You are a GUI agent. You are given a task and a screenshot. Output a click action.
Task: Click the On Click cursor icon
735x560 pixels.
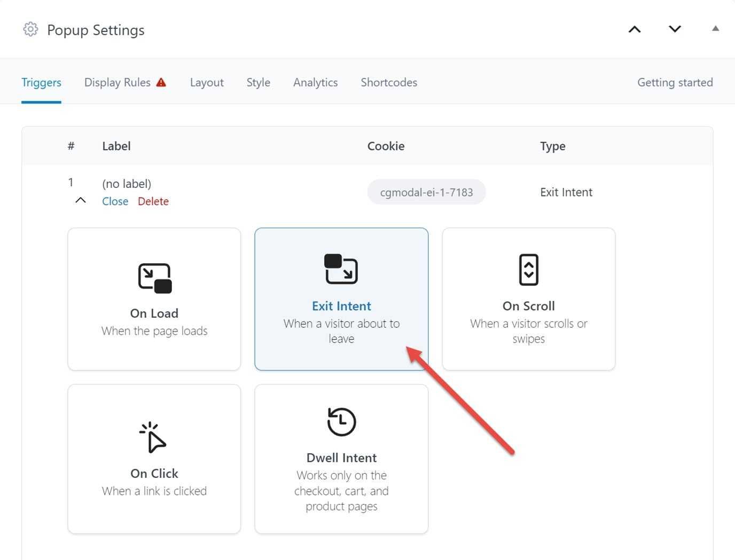point(153,437)
